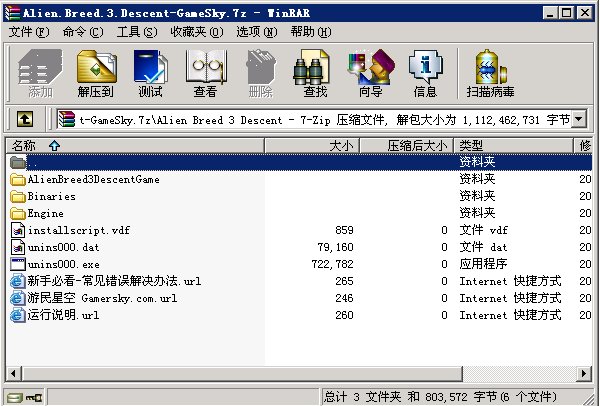Viewport: 600px width, 406px height.
Task: Click the drive icon in the status bar
Action: point(14,398)
